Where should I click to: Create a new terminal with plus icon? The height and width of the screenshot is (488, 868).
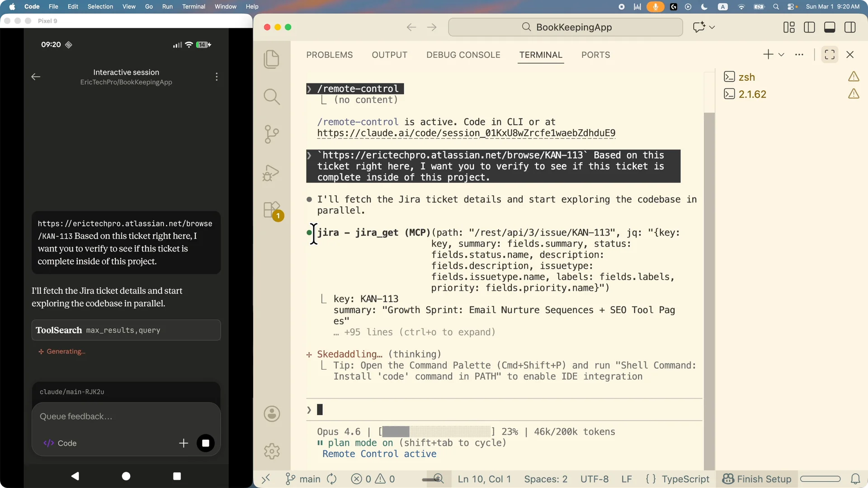768,55
